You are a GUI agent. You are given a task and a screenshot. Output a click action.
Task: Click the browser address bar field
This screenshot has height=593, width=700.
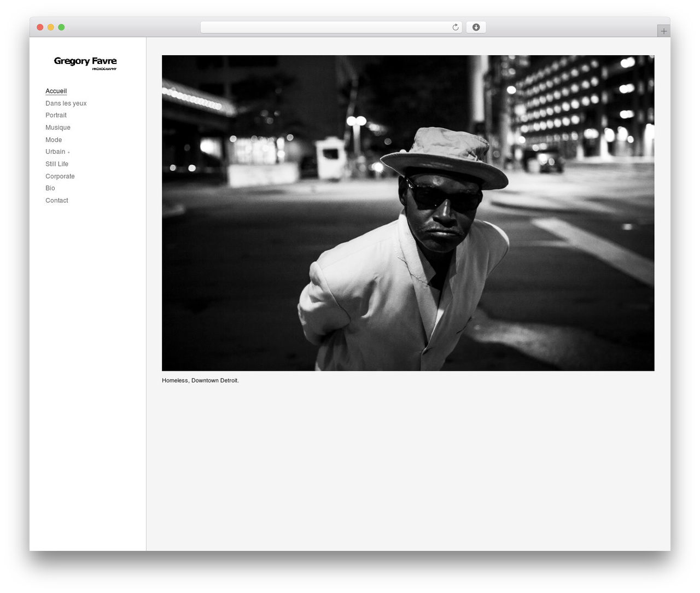(x=331, y=27)
